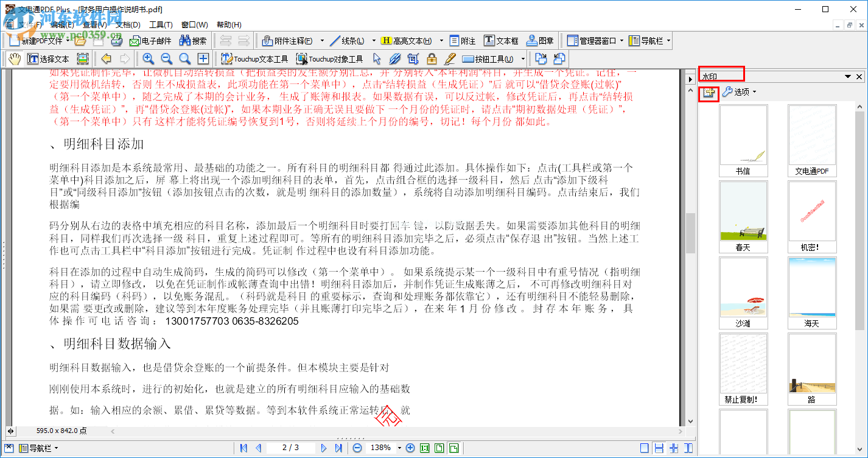Select the snapshot image tool
This screenshot has height=458, width=868.
click(83, 59)
